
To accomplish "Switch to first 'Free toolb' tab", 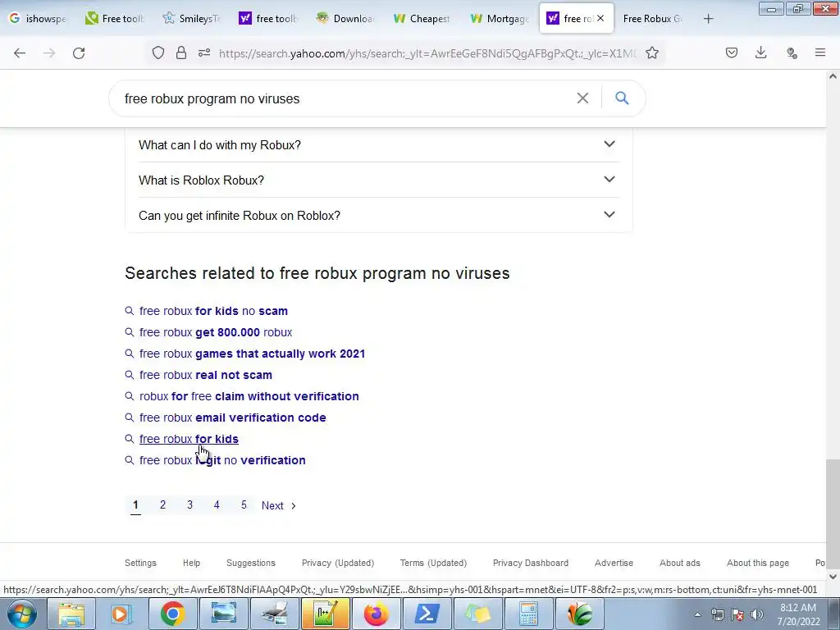I will tap(116, 19).
